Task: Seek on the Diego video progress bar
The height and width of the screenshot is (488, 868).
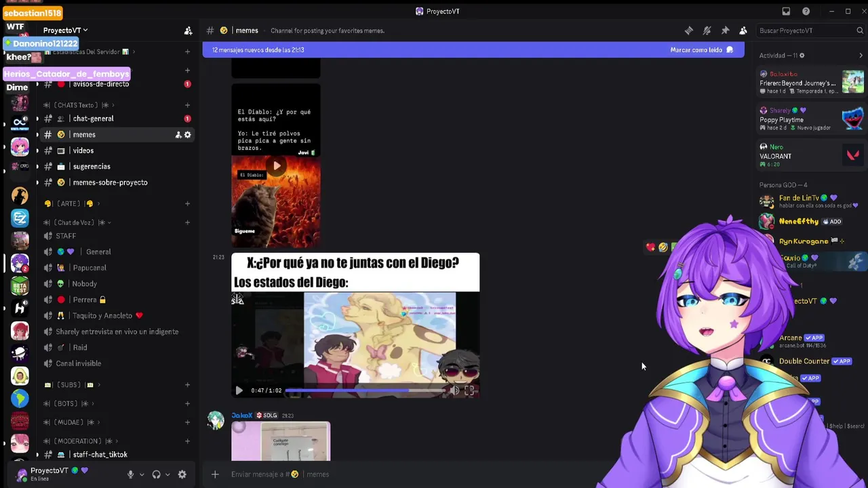Action: 364,390
